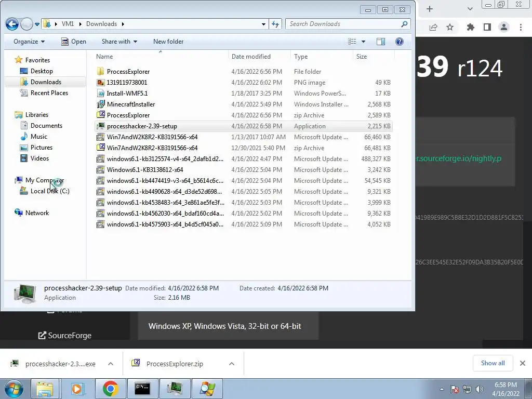The width and height of the screenshot is (532, 399).
Task: Select the 1319119738001 PNG image icon
Action: tap(100, 83)
